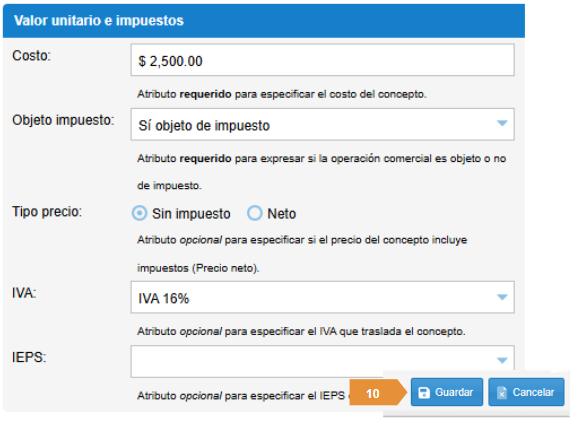Choose the Neto price type label
The height and width of the screenshot is (423, 576).
click(x=281, y=214)
